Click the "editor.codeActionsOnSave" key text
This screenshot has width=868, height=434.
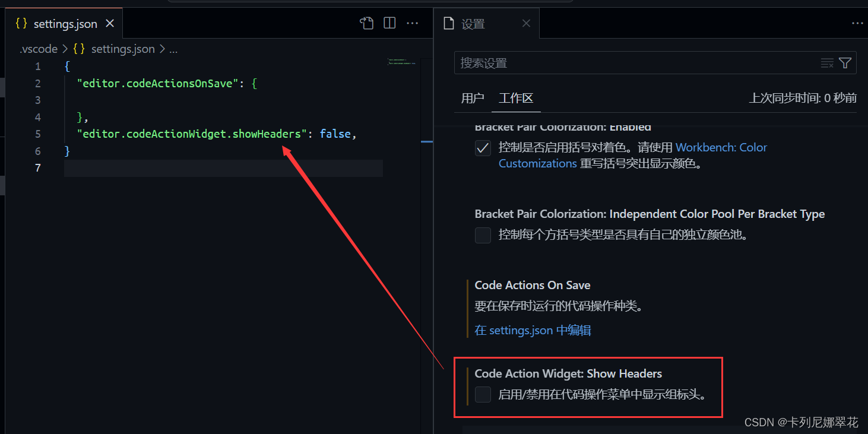[x=158, y=83]
